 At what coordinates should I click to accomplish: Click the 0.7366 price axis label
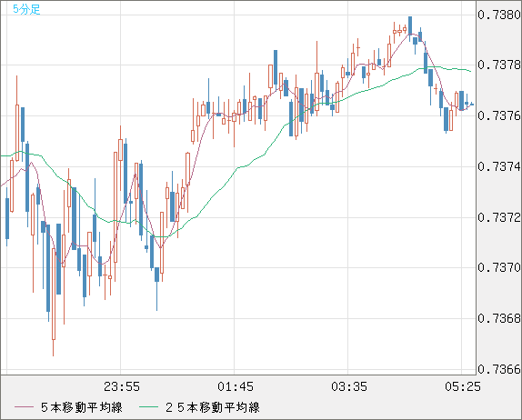point(499,369)
